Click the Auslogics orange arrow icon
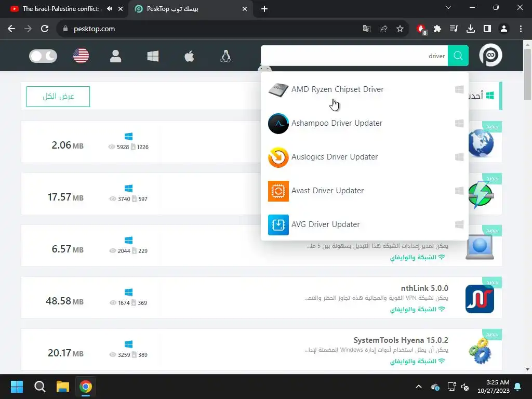Image resolution: width=532 pixels, height=399 pixels. click(x=278, y=157)
